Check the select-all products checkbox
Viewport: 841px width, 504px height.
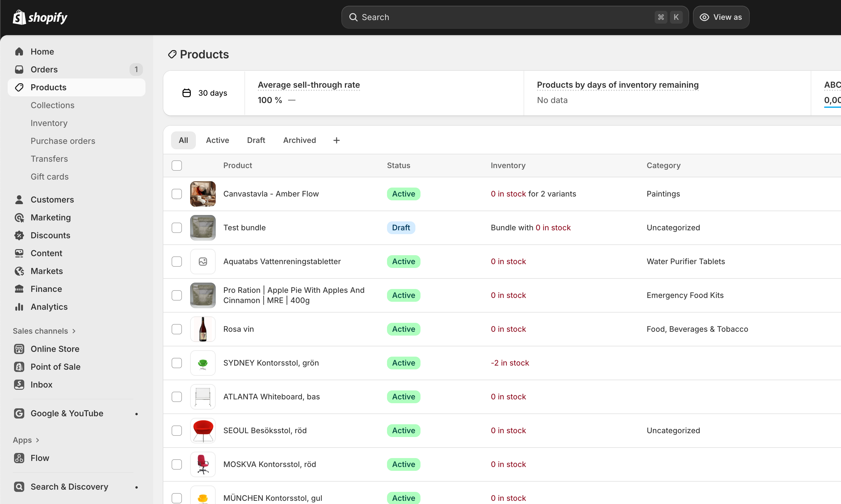tap(177, 166)
